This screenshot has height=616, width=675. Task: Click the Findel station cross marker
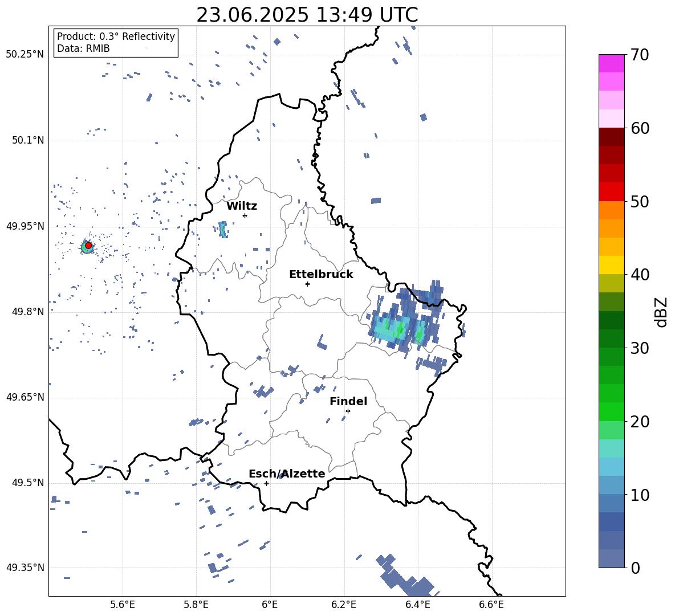click(348, 411)
